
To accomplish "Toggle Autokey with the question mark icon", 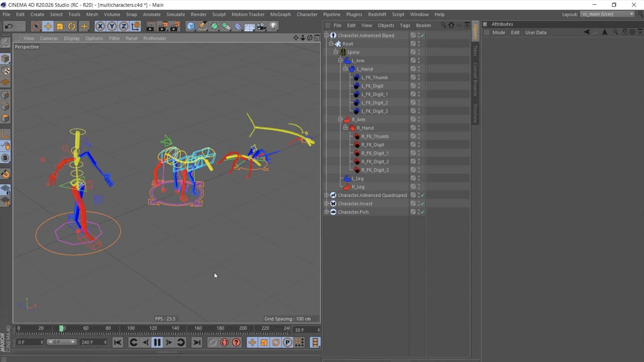I will tap(236, 342).
